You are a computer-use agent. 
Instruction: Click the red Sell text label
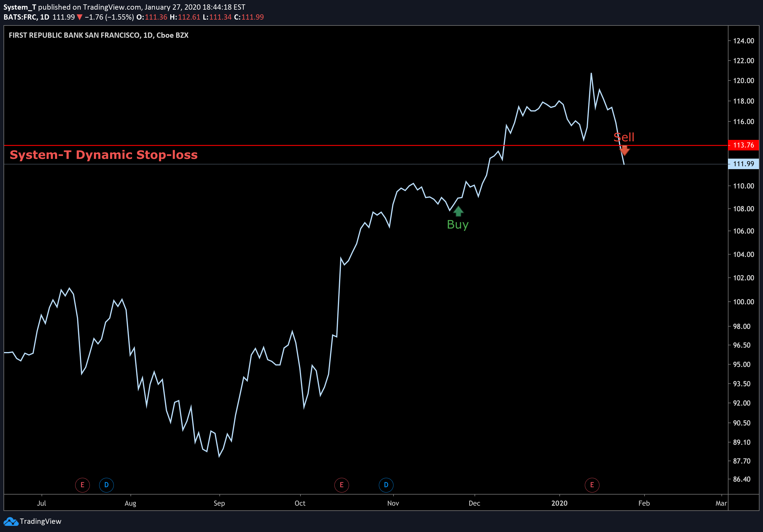pos(624,137)
